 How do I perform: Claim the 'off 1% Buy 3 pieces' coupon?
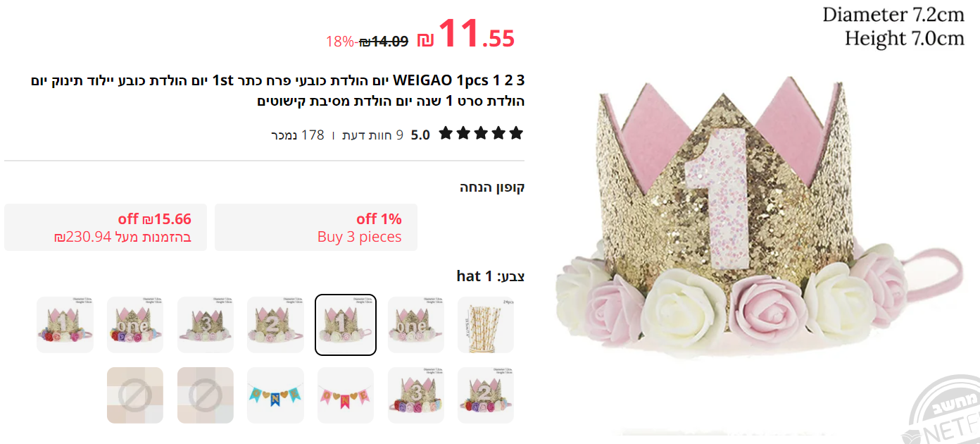tap(316, 228)
